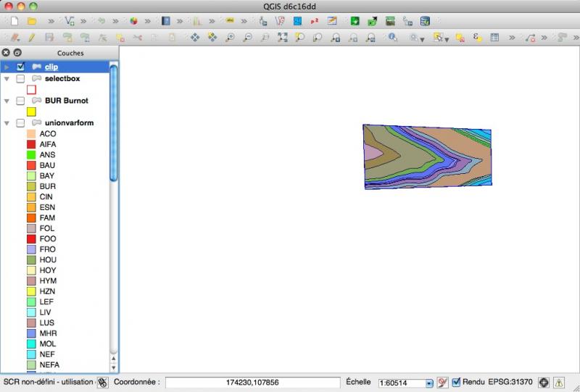
Task: Click the Toggle Editing pencil icon
Action: tap(32, 37)
